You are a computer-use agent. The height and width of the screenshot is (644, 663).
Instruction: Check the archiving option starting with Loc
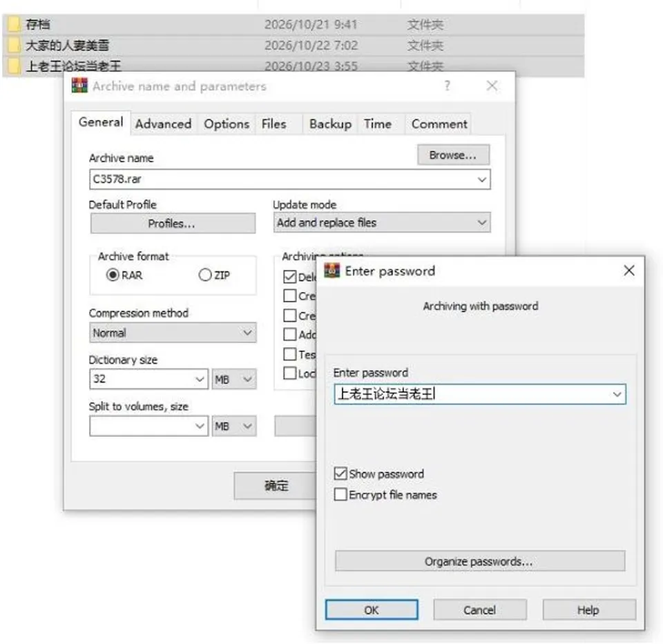click(289, 373)
